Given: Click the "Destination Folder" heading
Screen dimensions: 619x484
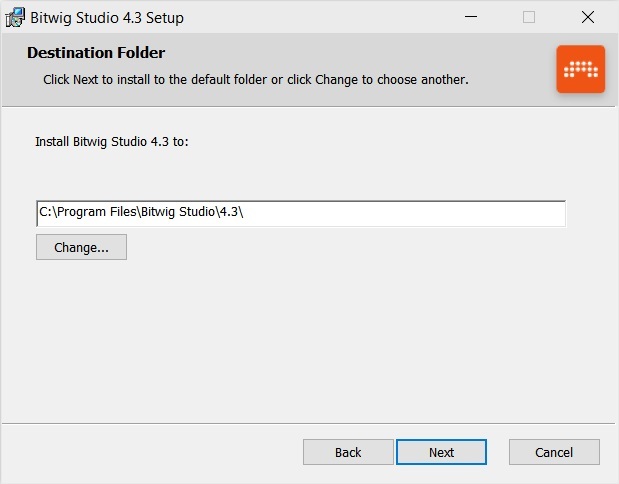Looking at the screenshot, I should [x=96, y=53].
